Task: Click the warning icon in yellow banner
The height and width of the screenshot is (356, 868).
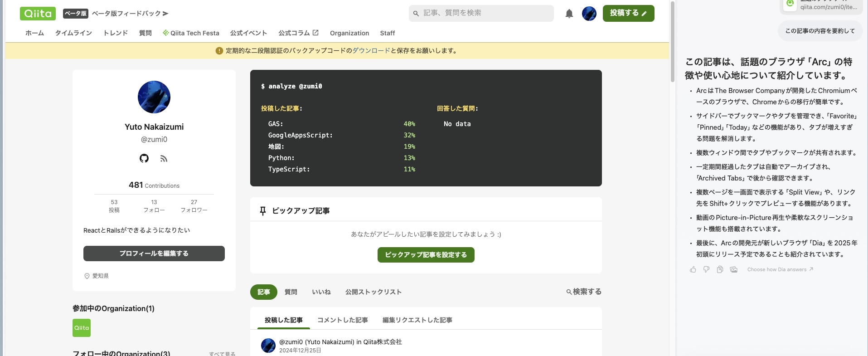Action: 219,51
